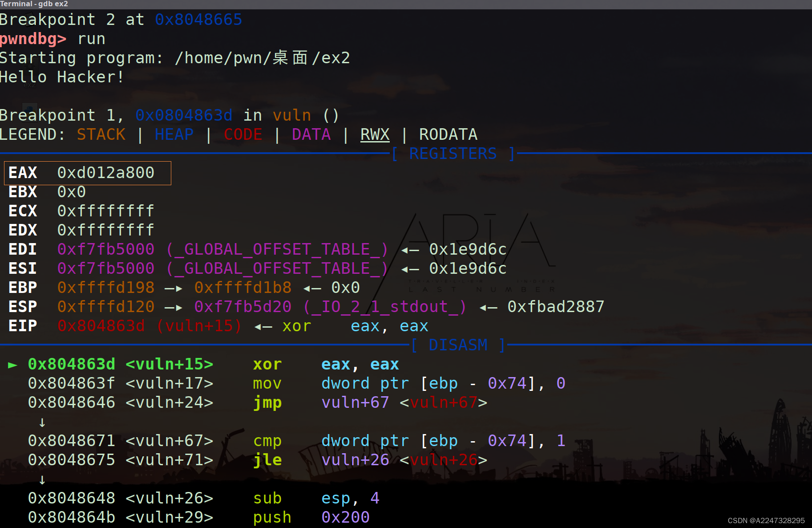Select the RWX item in the legend

[x=375, y=134]
